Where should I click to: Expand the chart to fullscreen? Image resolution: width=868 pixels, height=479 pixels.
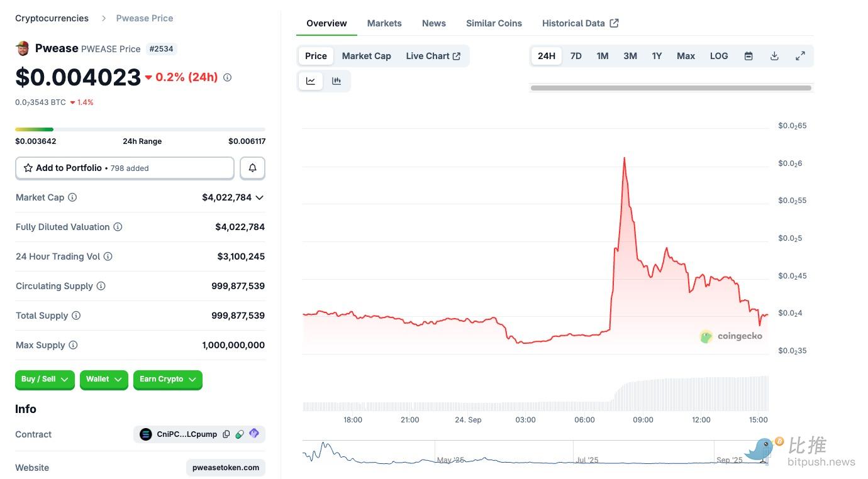(800, 56)
